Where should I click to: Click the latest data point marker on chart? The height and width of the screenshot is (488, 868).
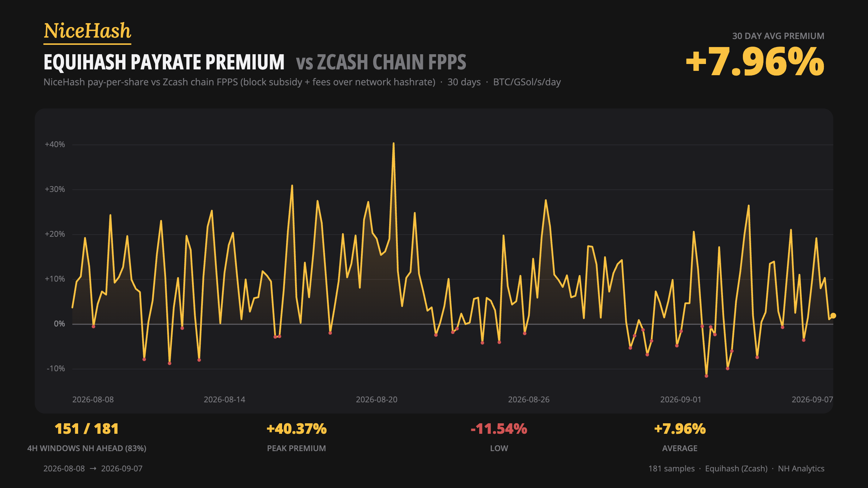pos(833,316)
